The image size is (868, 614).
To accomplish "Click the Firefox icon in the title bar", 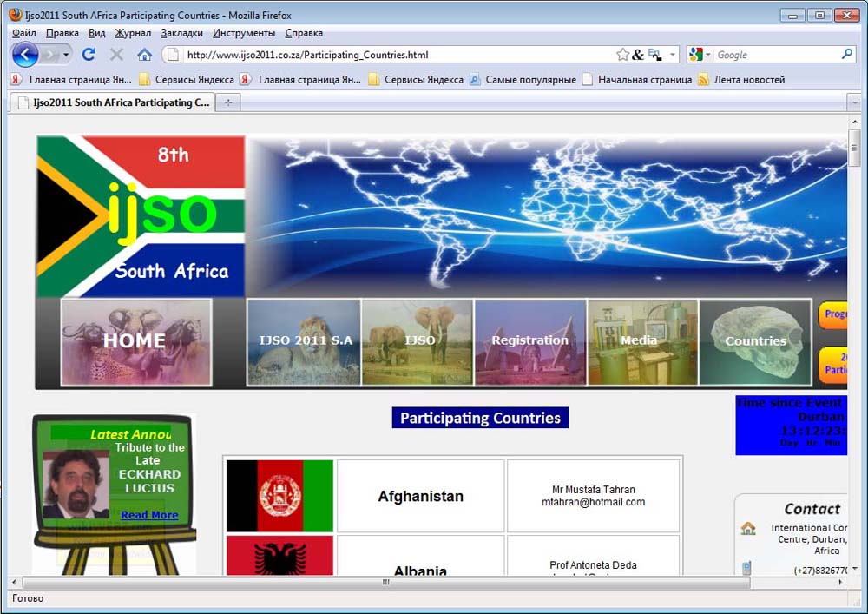I will [16, 15].
